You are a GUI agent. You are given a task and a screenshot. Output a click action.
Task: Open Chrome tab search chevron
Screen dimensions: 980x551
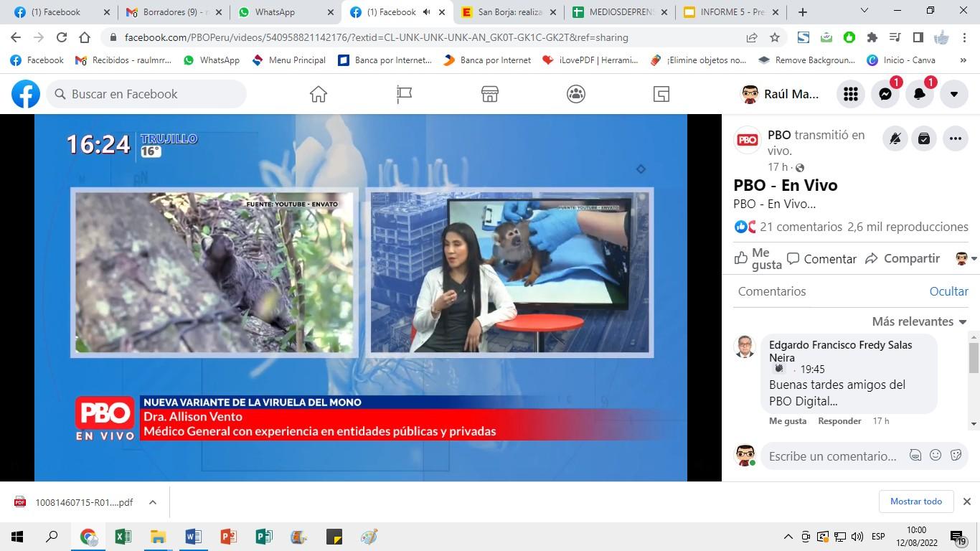pyautogui.click(x=864, y=11)
